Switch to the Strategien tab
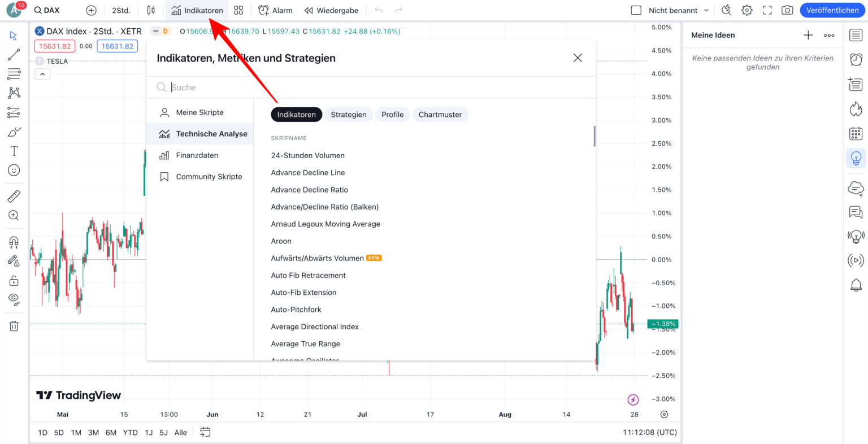The width and height of the screenshot is (868, 444). click(349, 114)
